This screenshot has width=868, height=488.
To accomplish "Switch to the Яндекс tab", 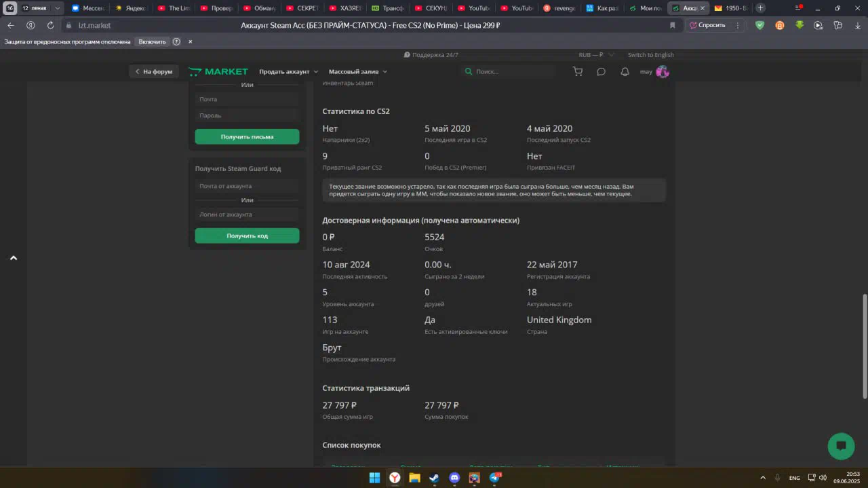I will [x=131, y=8].
